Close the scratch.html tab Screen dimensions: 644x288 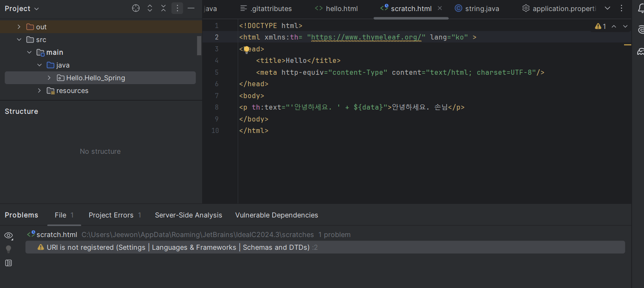(439, 8)
